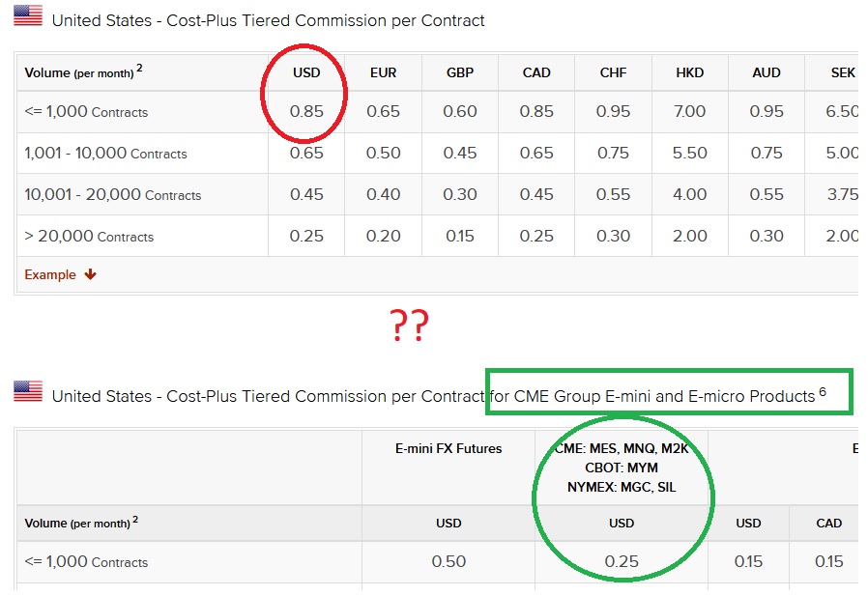The image size is (868, 596).
Task: Click USD 0.45 in the 10,001 - 20,000 row
Action: coord(306,194)
